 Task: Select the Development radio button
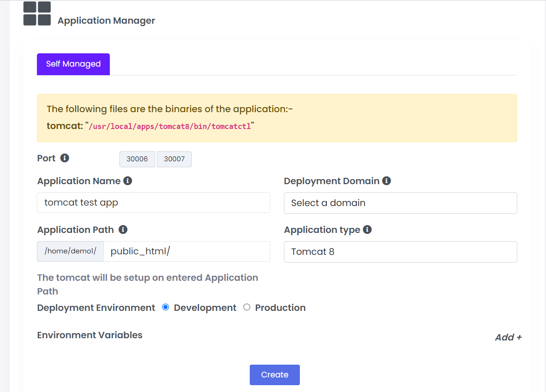click(x=165, y=307)
